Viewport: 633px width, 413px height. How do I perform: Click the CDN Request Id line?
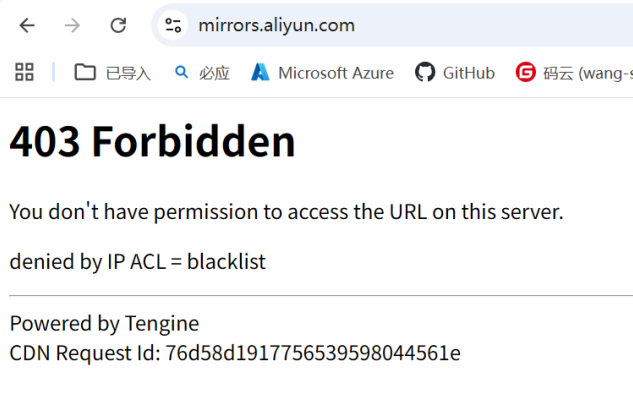[x=235, y=353]
